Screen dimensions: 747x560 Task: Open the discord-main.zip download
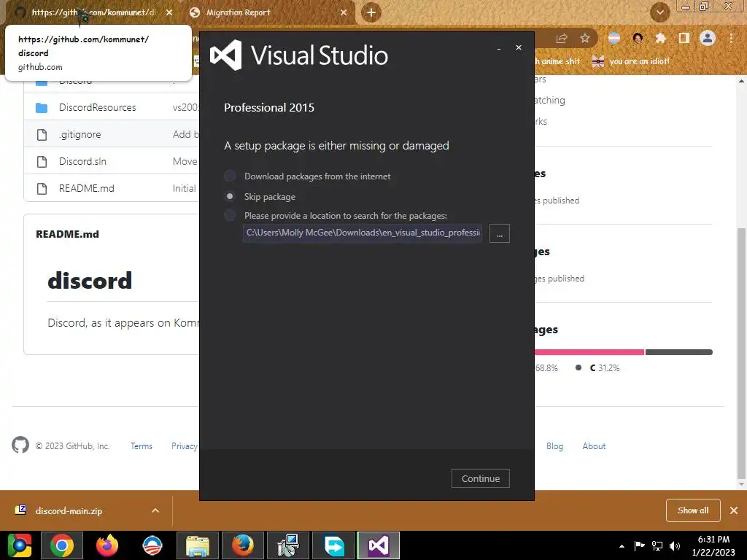69,511
